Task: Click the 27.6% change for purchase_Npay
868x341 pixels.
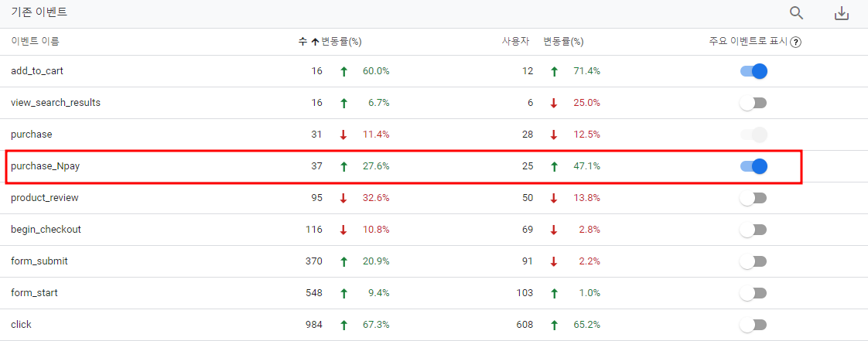Action: coord(376,166)
